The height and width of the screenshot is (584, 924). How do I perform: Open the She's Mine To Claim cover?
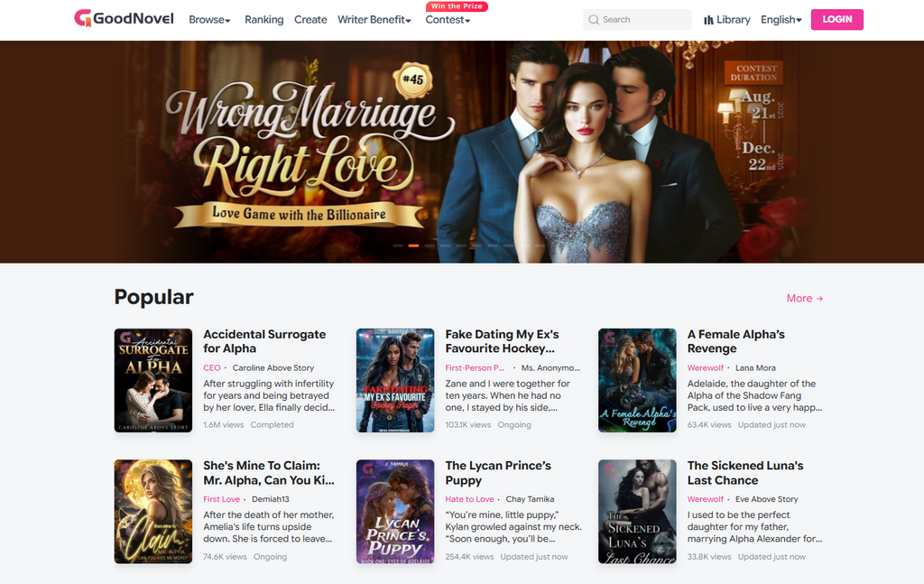pos(153,512)
